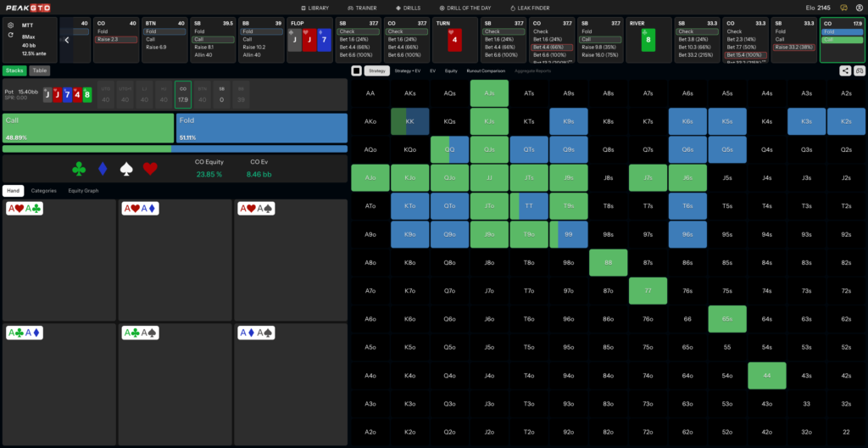
Task: Click the CO Equity 23.85 % value
Action: coord(209,174)
